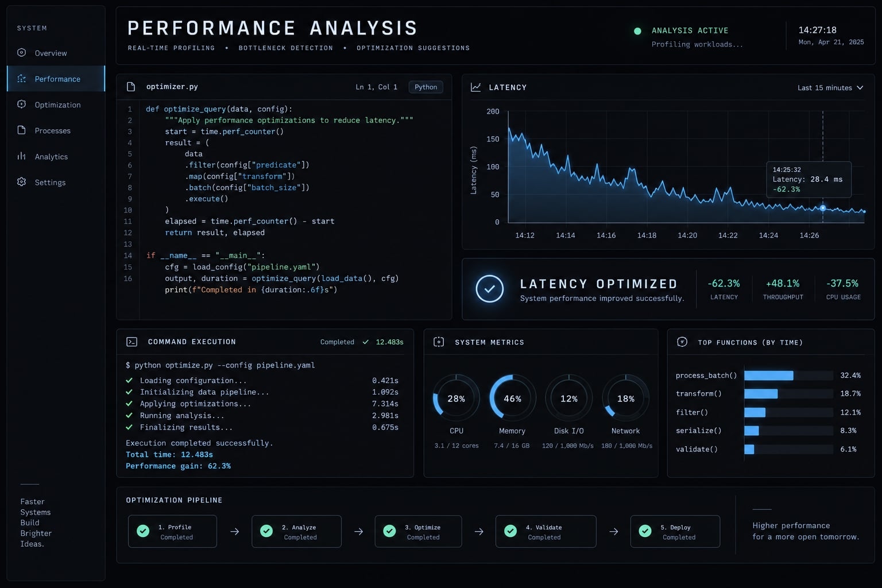Click the Latency chart line icon
This screenshot has height=588, width=882.
click(475, 87)
